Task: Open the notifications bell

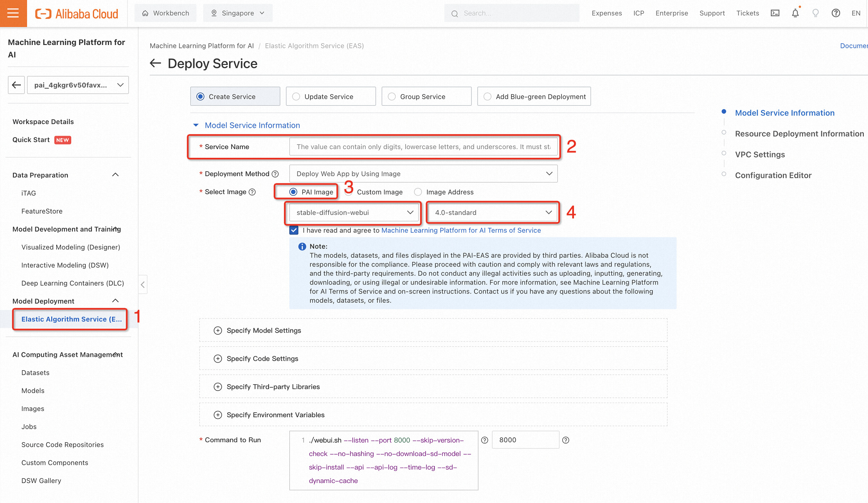Action: coord(795,13)
